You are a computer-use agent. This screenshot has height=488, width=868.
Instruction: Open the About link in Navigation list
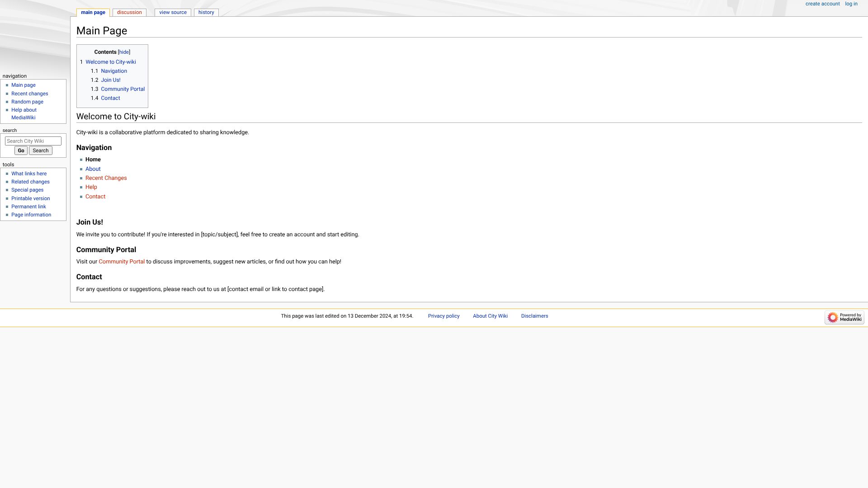93,169
